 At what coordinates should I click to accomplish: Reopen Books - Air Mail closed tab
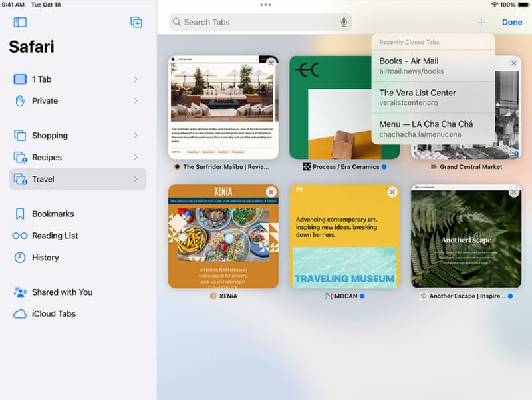click(x=433, y=66)
